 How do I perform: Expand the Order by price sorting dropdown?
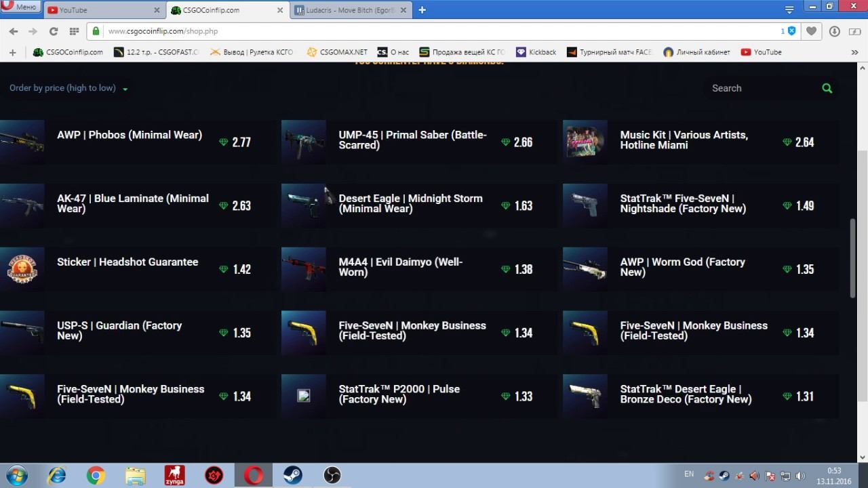click(68, 88)
